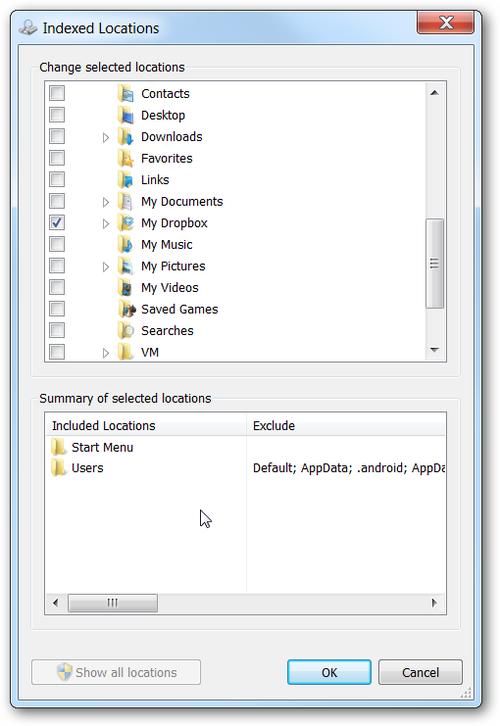
Task: Select the Contacts folder icon
Action: coord(126,94)
